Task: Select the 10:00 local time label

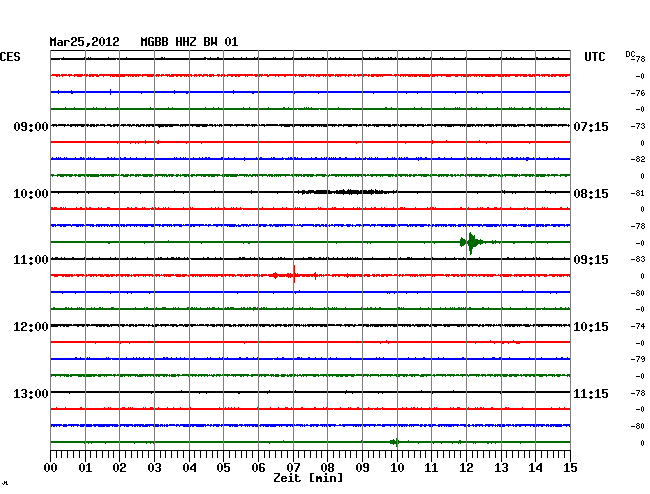Action: [31, 194]
